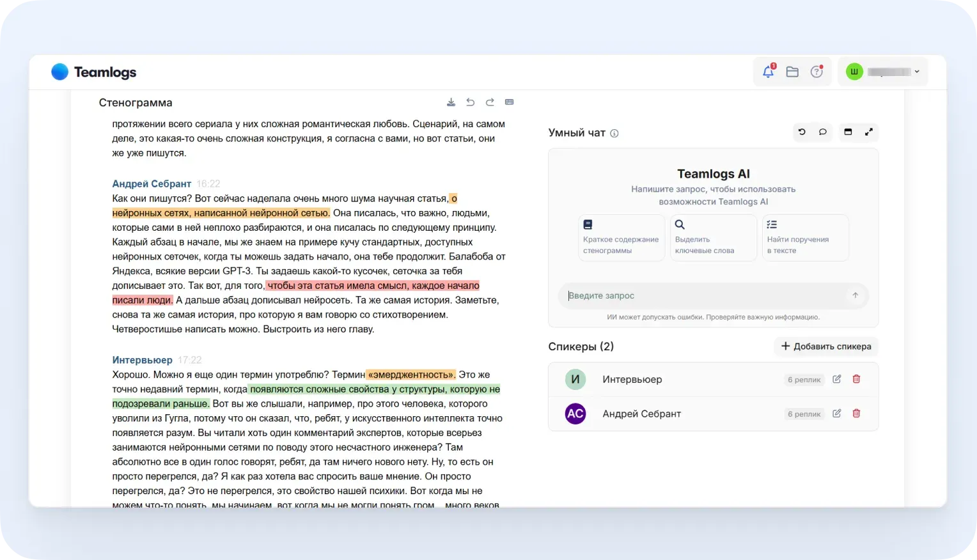Expand the smart chat to fullscreen
Image resolution: width=977 pixels, height=560 pixels.
click(x=869, y=132)
